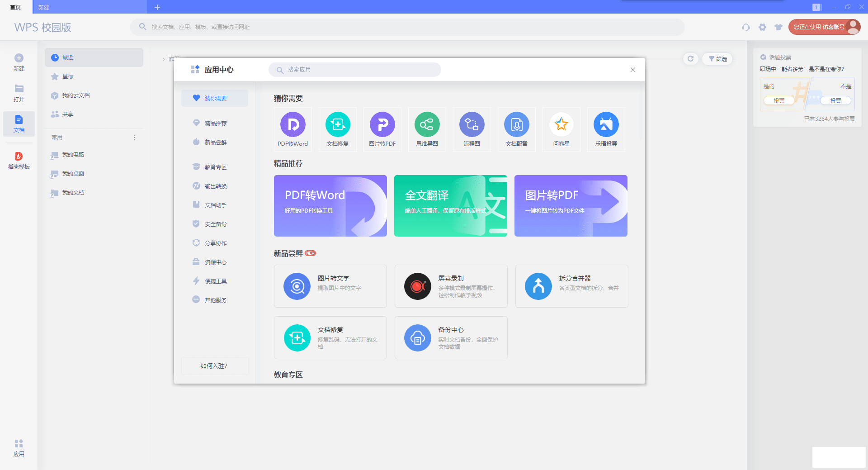This screenshot has width=868, height=470.
Task: Open 稻壳模板 from the sidebar
Action: point(19,161)
